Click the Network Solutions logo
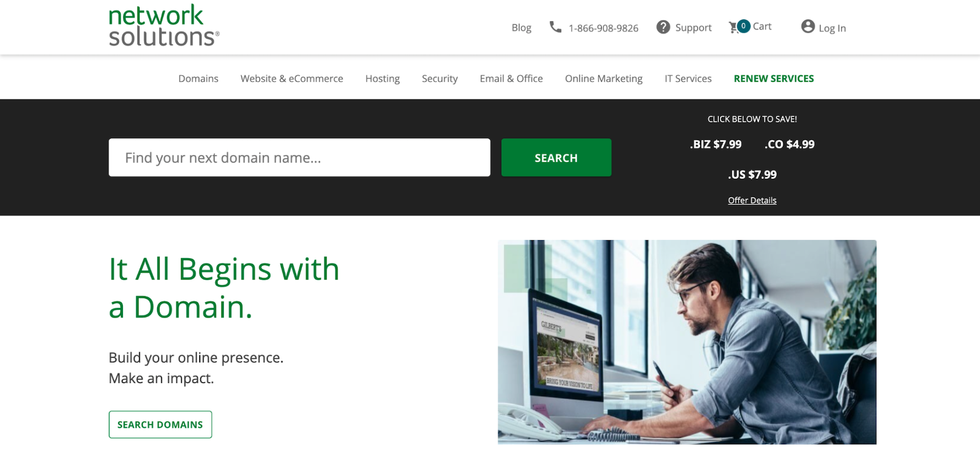 pyautogui.click(x=163, y=26)
